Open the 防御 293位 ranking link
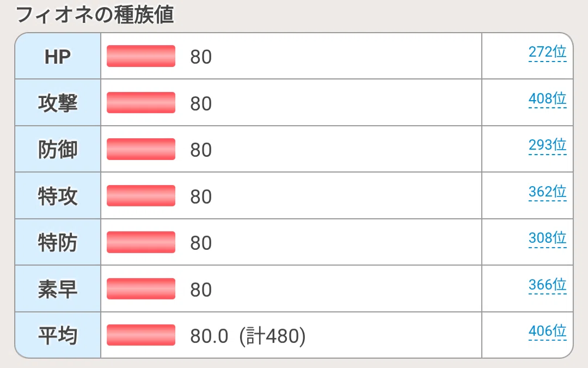 (547, 145)
